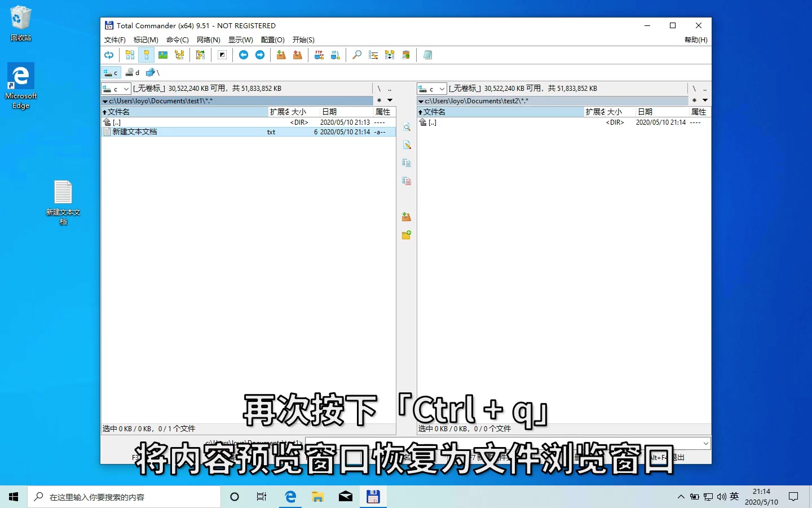Click the Windows Start button

coord(14,497)
